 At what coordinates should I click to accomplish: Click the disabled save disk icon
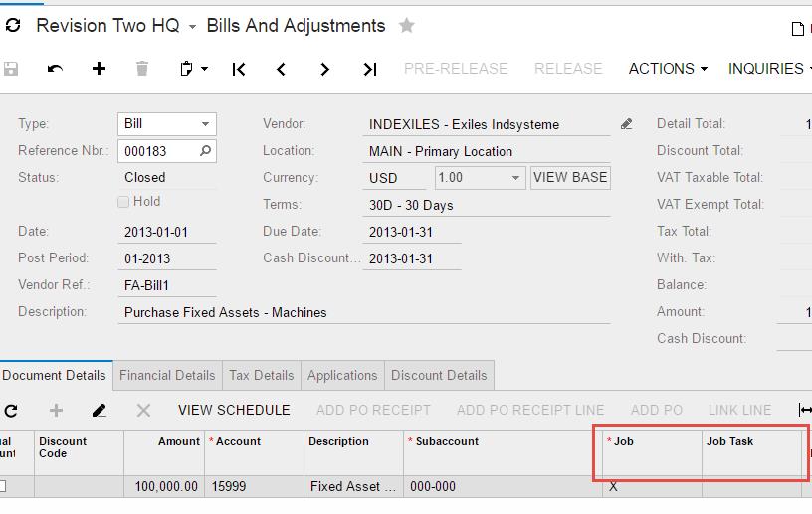(x=11, y=69)
